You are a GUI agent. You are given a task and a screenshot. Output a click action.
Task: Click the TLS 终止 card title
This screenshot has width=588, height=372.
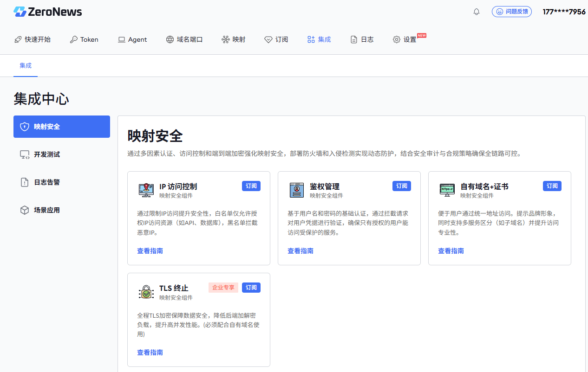174,288
